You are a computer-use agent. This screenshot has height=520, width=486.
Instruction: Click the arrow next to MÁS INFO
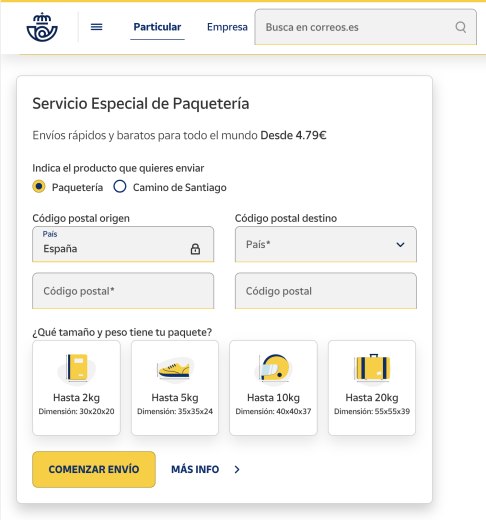237,469
